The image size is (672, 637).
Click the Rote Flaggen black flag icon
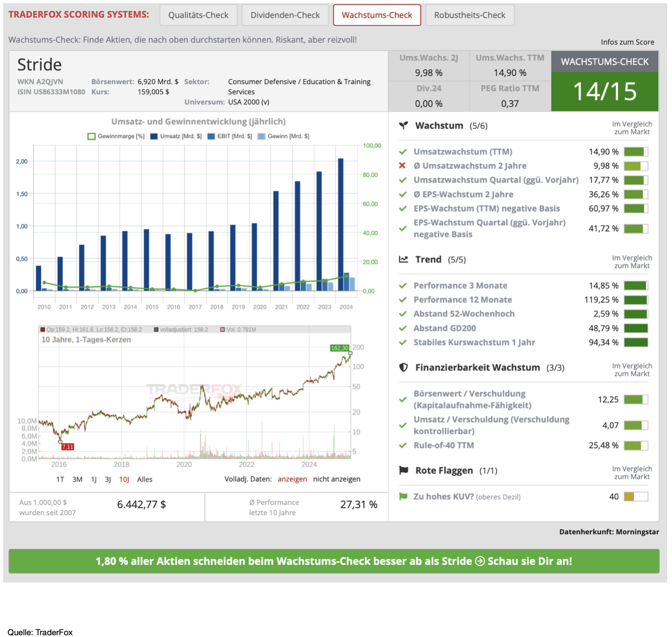coord(403,470)
